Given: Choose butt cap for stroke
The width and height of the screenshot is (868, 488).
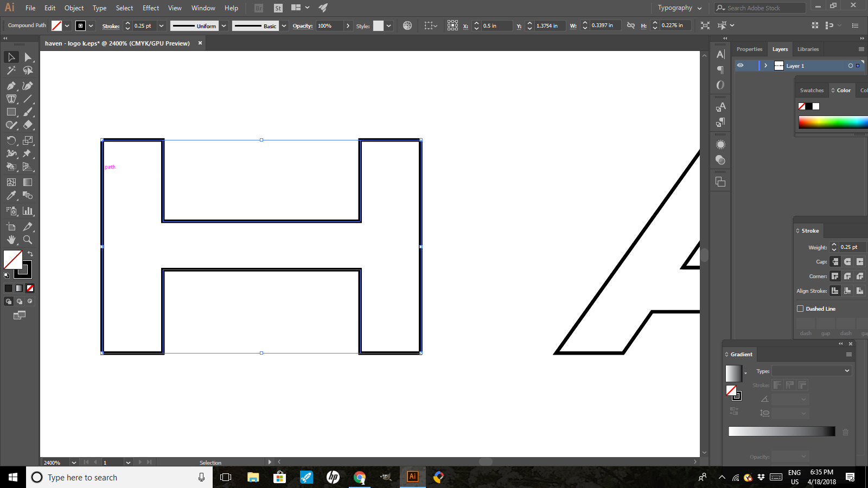Looking at the screenshot, I should (x=835, y=261).
